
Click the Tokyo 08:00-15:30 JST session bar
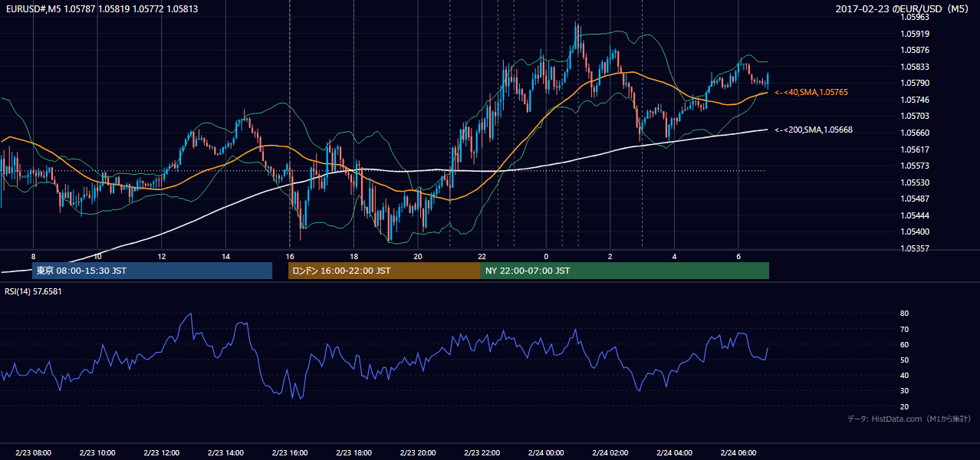(x=152, y=271)
